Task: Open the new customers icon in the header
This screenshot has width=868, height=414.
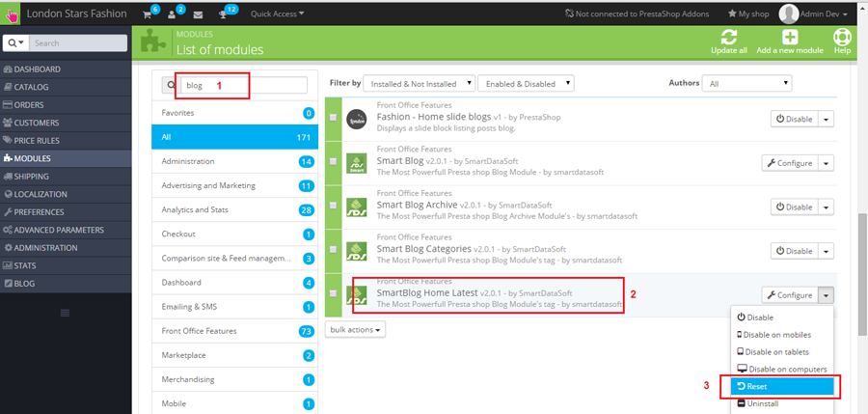Action: point(172,14)
